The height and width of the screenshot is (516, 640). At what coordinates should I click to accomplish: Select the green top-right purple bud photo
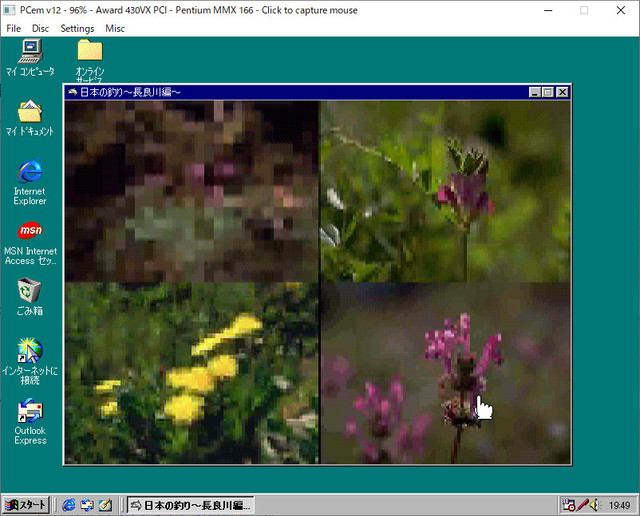(445, 191)
